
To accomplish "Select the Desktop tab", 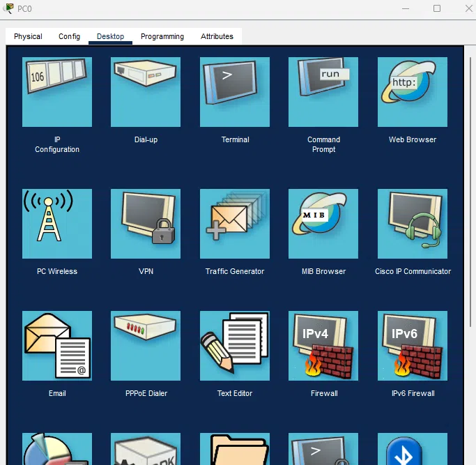I will click(110, 36).
